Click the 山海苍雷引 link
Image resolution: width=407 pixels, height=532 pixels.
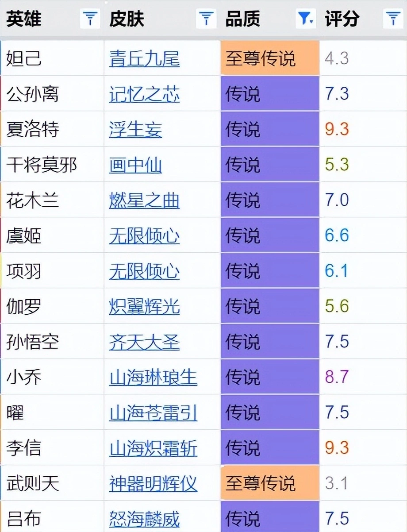(153, 412)
